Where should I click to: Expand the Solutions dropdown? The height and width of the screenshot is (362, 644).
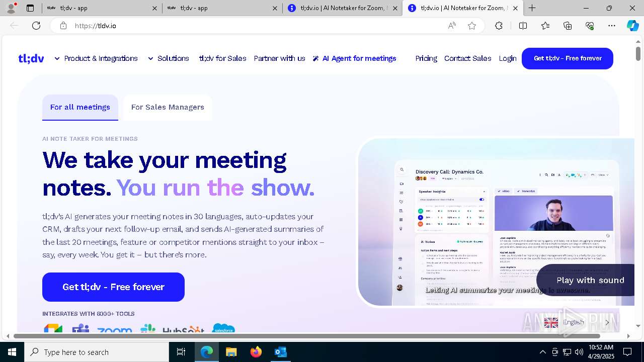169,58
